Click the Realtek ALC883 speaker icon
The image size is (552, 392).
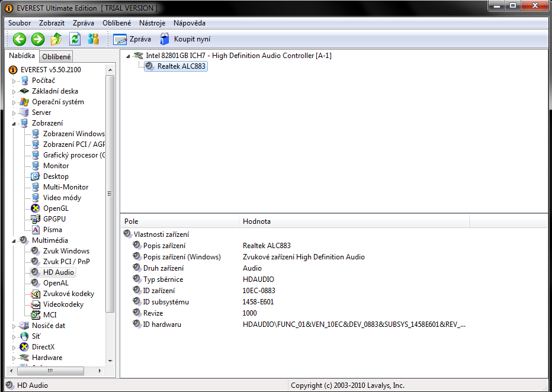[x=150, y=66]
